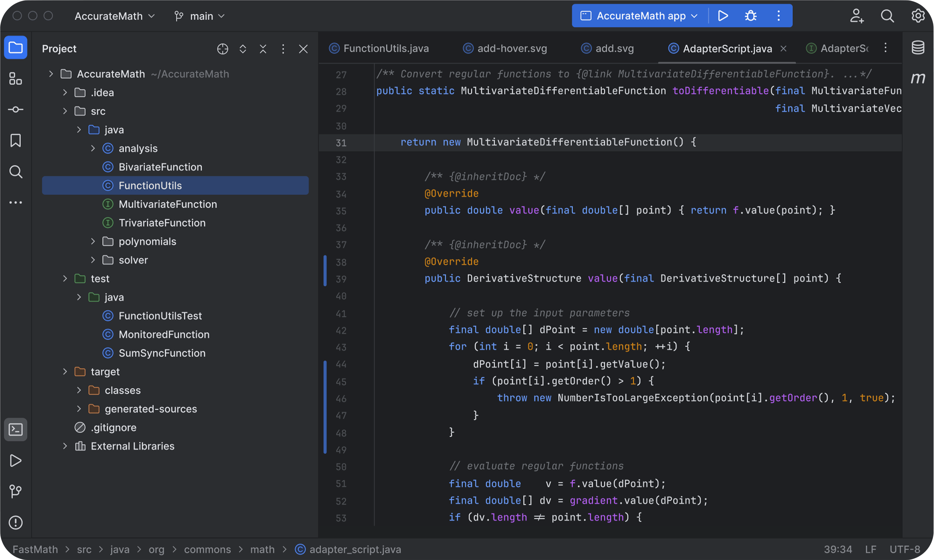The image size is (934, 560).
Task: Open the Structure tool window
Action: click(15, 78)
